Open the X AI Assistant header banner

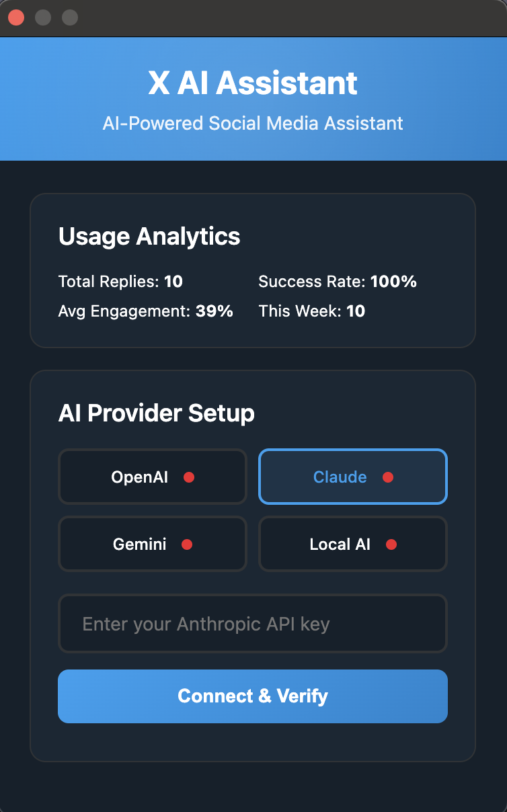253,83
